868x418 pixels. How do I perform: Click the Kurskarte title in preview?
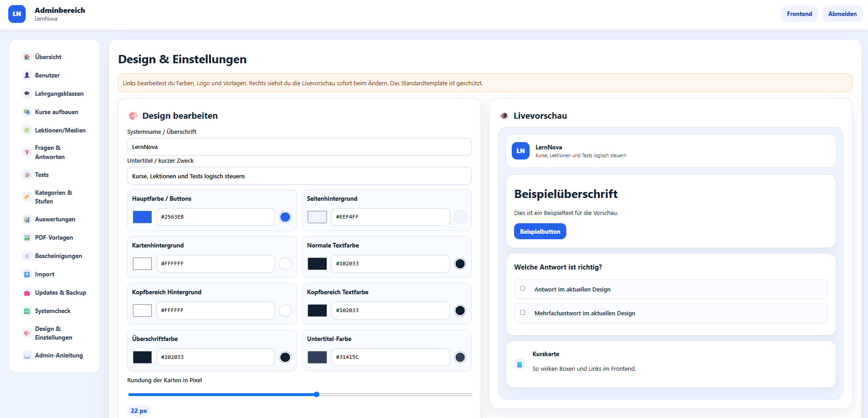pyautogui.click(x=546, y=354)
